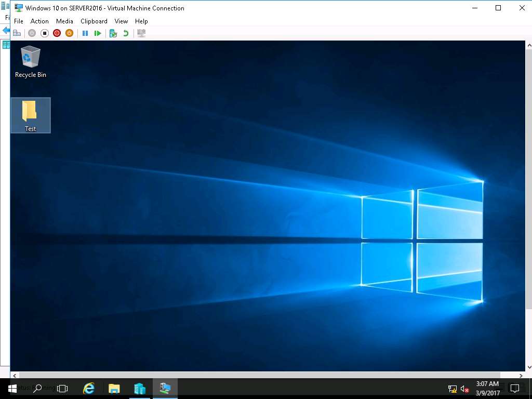Revert the VM with the green arrow icon
Screen dimensions: 532x399
point(126,33)
